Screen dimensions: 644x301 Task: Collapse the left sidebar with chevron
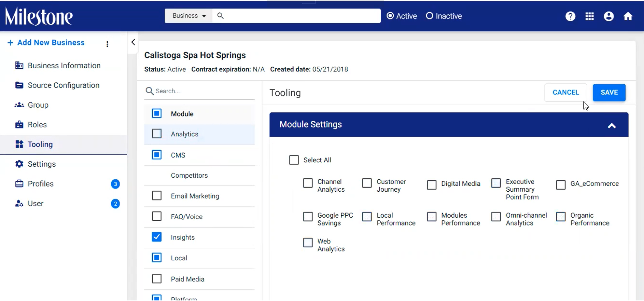133,42
